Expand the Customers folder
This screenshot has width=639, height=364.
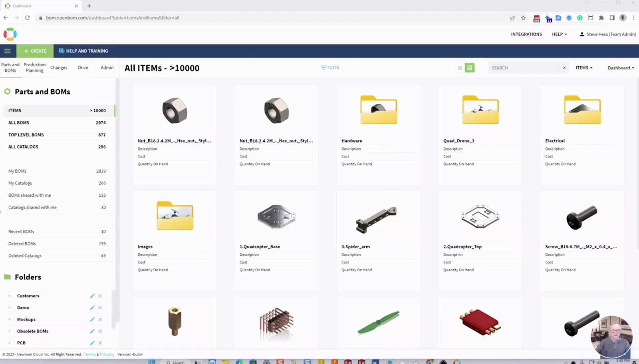click(x=9, y=296)
